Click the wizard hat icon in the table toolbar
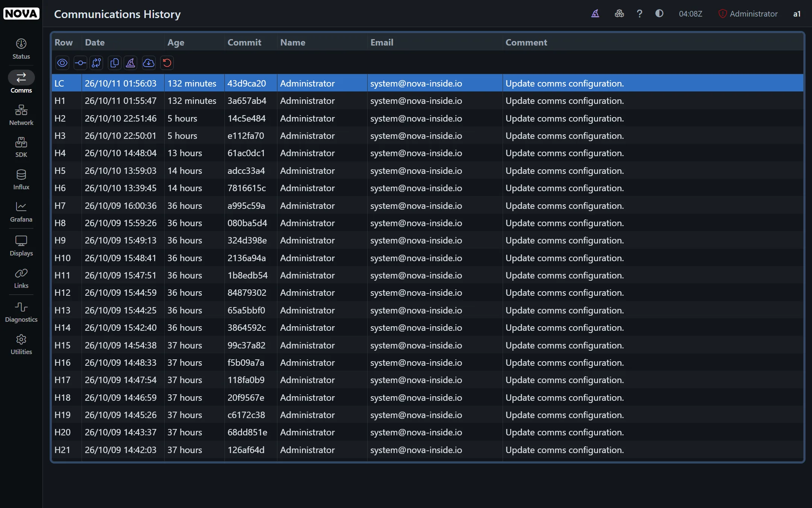This screenshot has width=812, height=508. point(130,63)
